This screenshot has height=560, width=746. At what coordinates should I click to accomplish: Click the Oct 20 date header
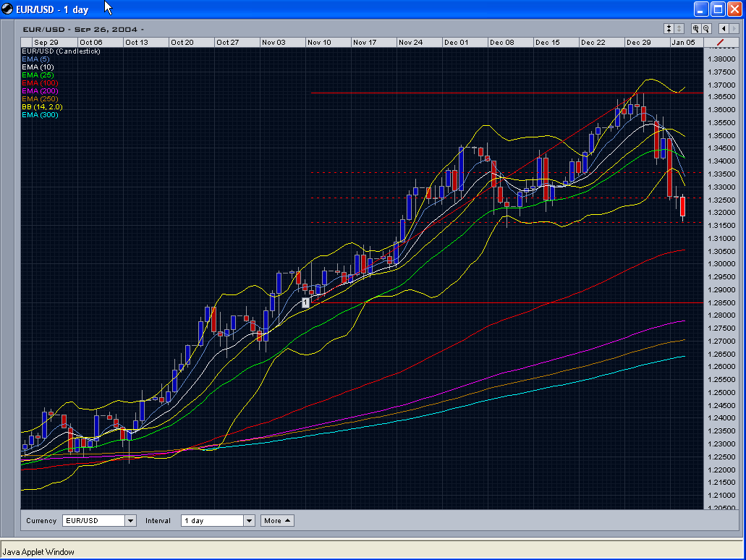pos(182,43)
